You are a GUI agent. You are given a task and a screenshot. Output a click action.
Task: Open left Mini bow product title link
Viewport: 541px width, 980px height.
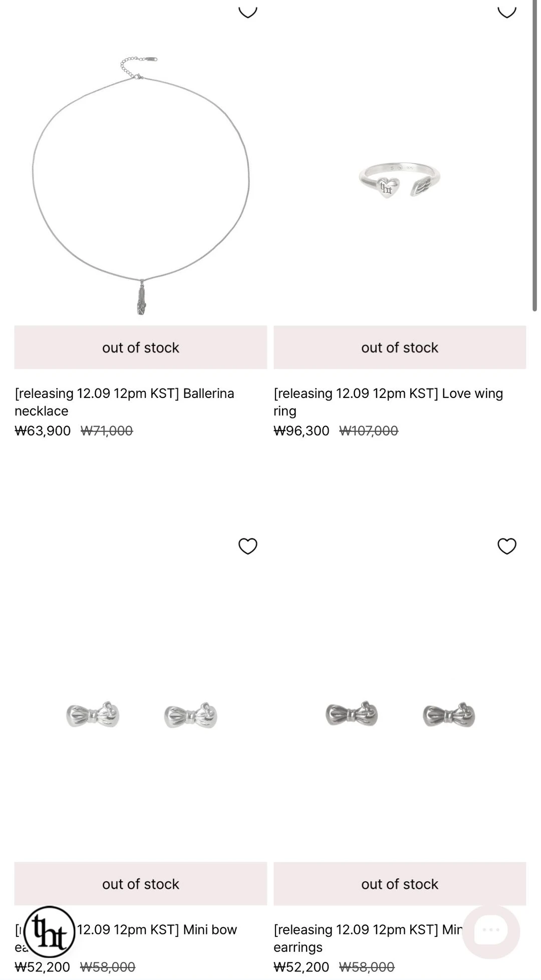156,930
